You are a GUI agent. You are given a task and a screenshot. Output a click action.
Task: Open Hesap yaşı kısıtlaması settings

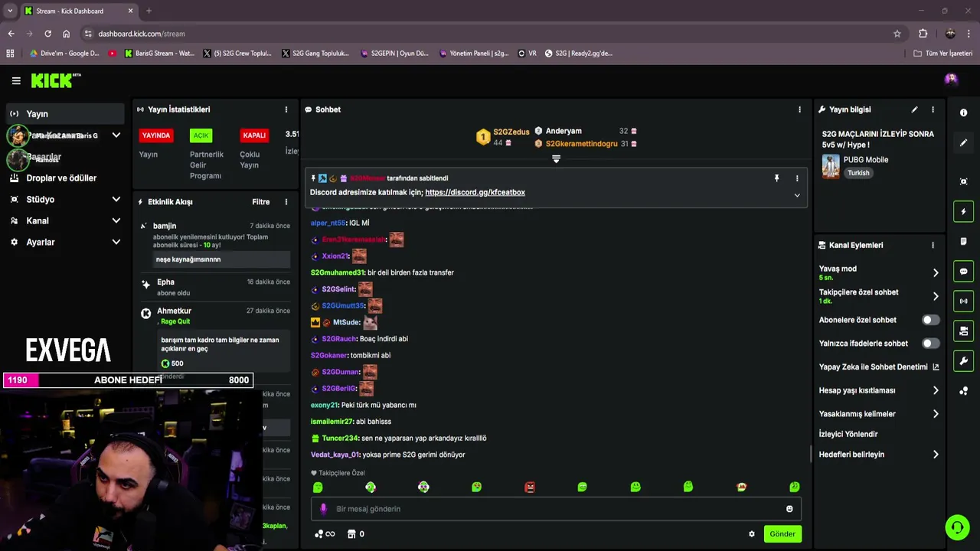(879, 390)
